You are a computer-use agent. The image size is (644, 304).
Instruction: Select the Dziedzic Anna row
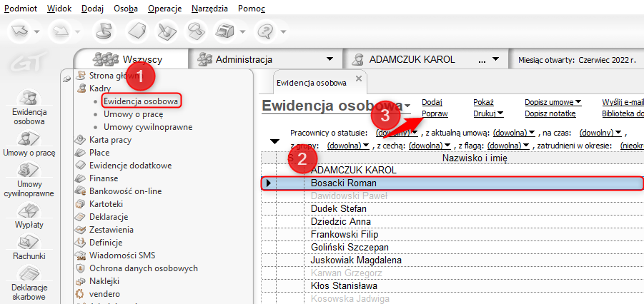[x=452, y=221]
